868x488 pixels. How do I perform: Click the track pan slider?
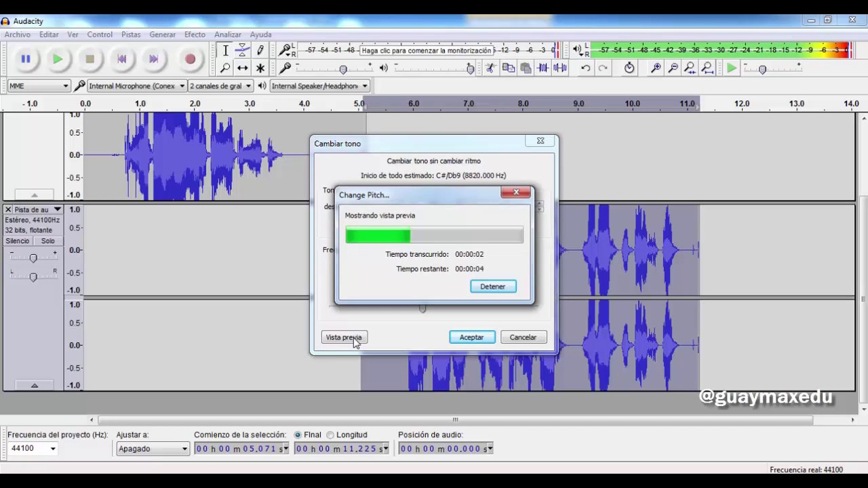coord(33,277)
